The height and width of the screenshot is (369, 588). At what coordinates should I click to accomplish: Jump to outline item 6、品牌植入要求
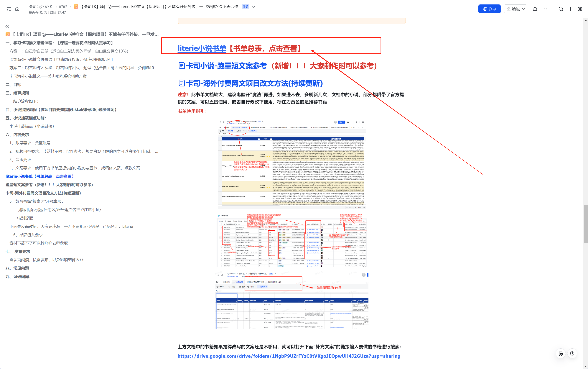click(28, 235)
